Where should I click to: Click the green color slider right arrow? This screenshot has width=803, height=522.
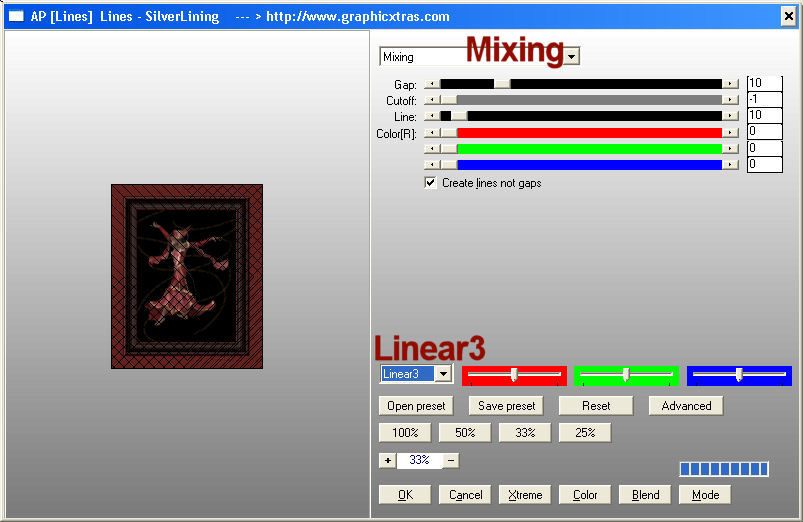point(730,149)
